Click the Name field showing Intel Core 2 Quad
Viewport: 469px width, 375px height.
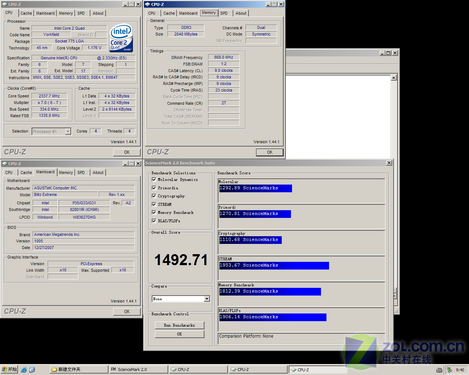69,28
